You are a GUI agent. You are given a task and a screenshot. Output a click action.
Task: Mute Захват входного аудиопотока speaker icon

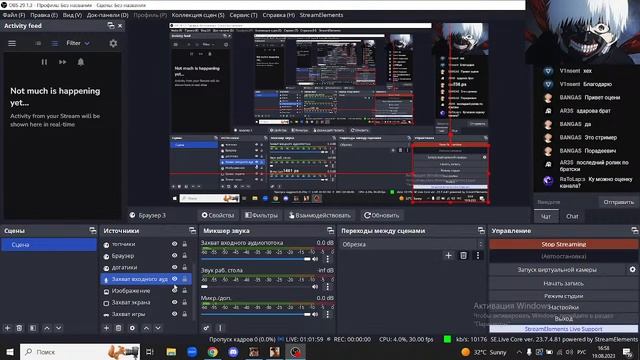click(315, 259)
